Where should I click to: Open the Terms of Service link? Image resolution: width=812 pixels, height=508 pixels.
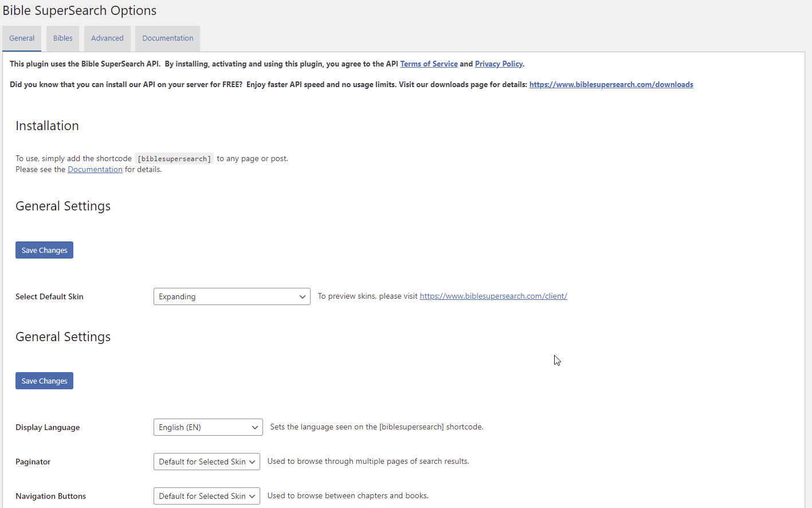pyautogui.click(x=429, y=64)
